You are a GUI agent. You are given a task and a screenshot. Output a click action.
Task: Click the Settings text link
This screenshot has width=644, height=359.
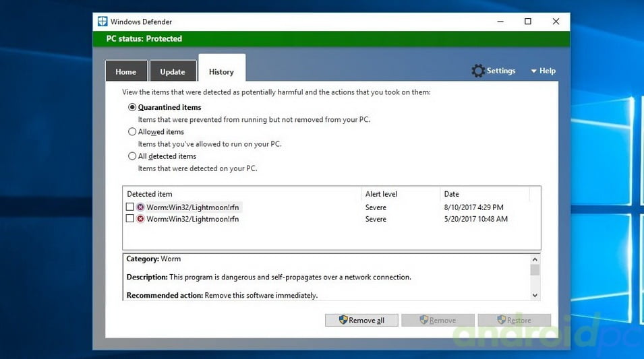500,71
